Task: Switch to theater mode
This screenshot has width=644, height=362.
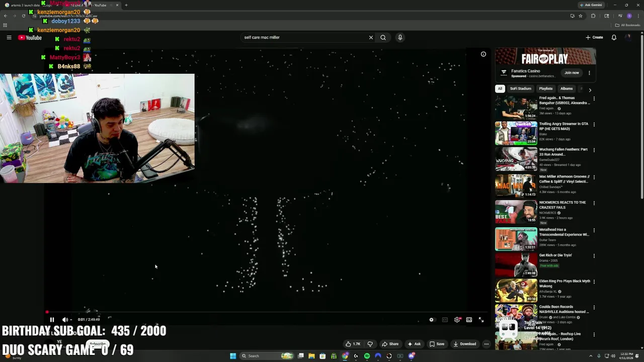Action: pos(469,320)
